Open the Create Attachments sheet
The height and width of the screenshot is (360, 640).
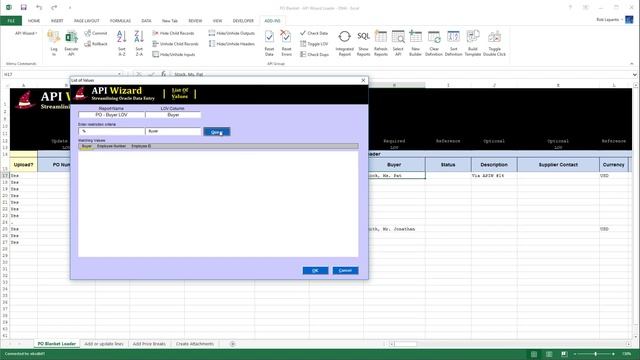195,344
